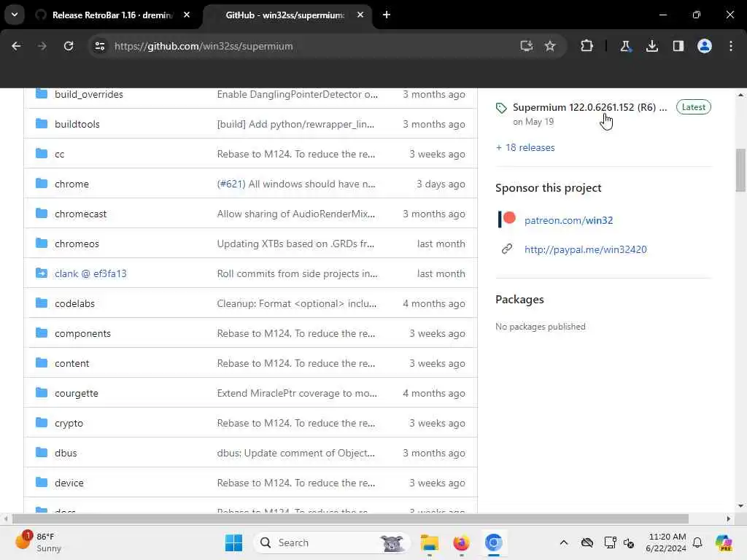Open 'Roll commits from side projects' commit
The image size is (747, 560).
coord(298,274)
